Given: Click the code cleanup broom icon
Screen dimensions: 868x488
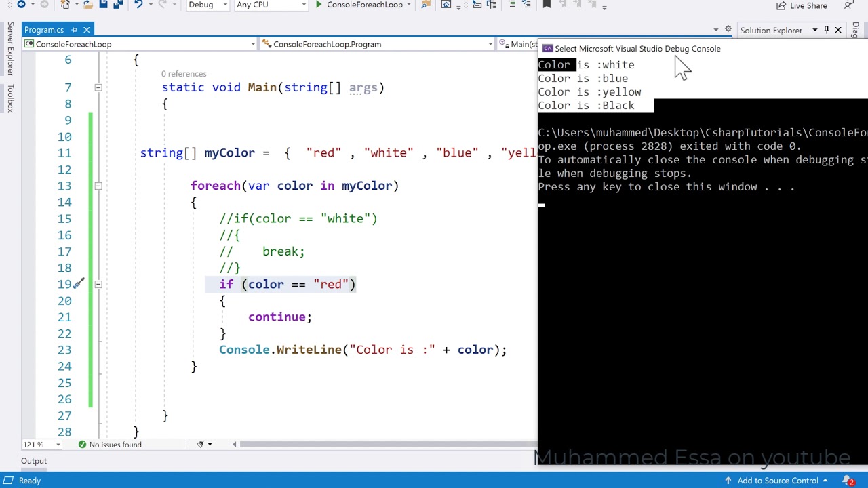Looking at the screenshot, I should [200, 445].
